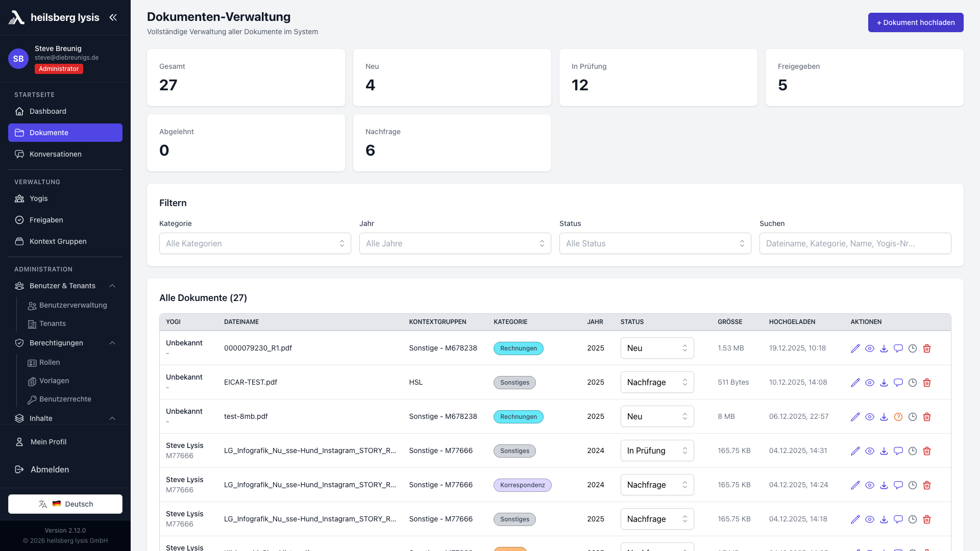Viewport: 980px width, 551px height.
Task: Open the comment bubble for 0000079230_R1.pdf
Action: click(898, 348)
